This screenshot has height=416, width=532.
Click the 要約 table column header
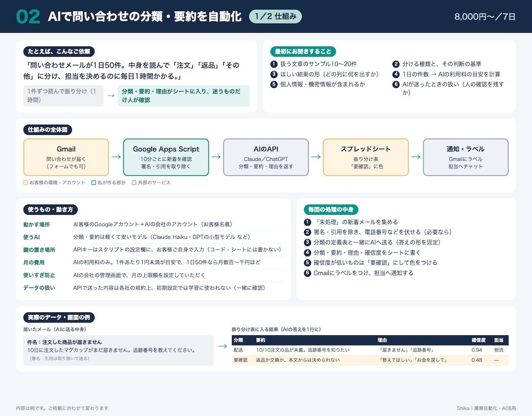coord(260,340)
